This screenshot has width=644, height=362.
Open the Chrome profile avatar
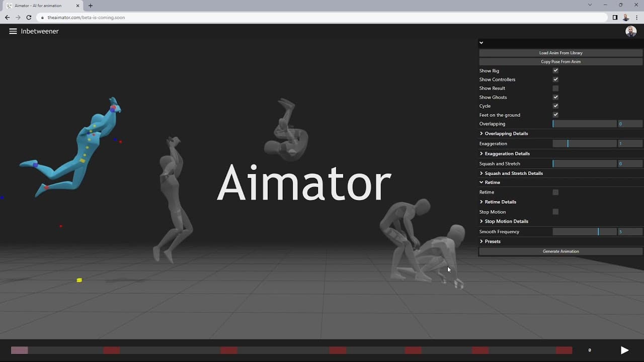click(626, 17)
